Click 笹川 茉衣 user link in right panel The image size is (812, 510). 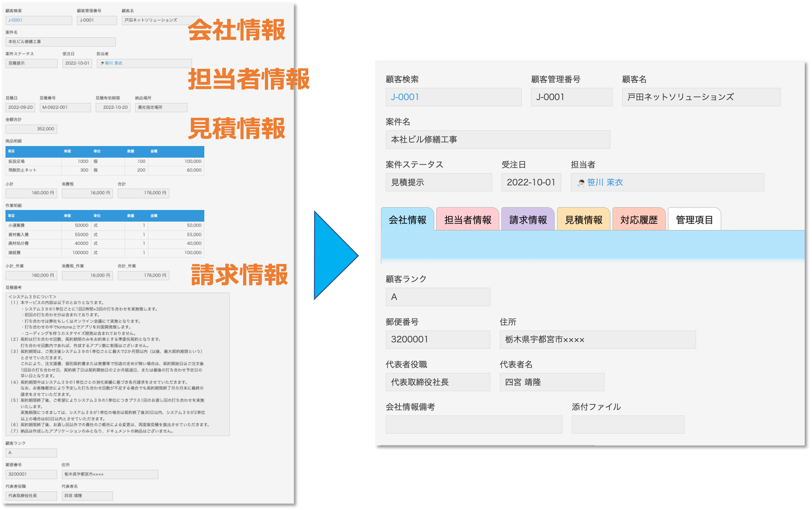[605, 183]
